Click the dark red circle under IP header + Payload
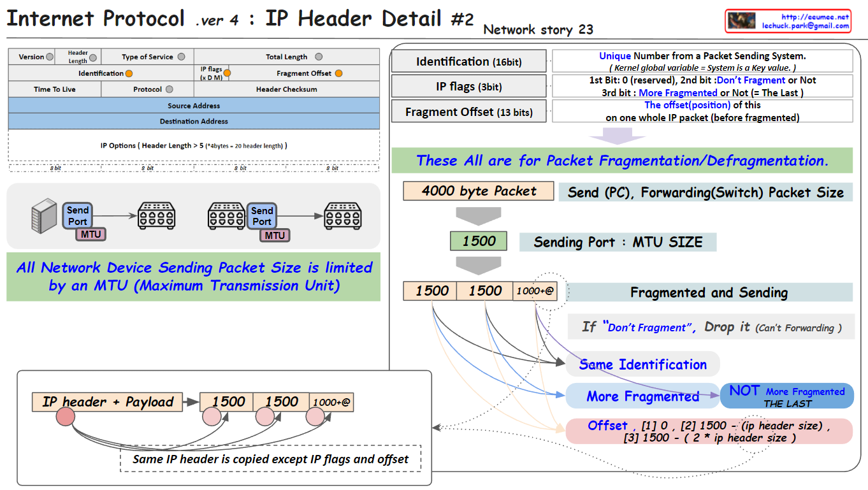This screenshot has height=490, width=868. (x=65, y=418)
